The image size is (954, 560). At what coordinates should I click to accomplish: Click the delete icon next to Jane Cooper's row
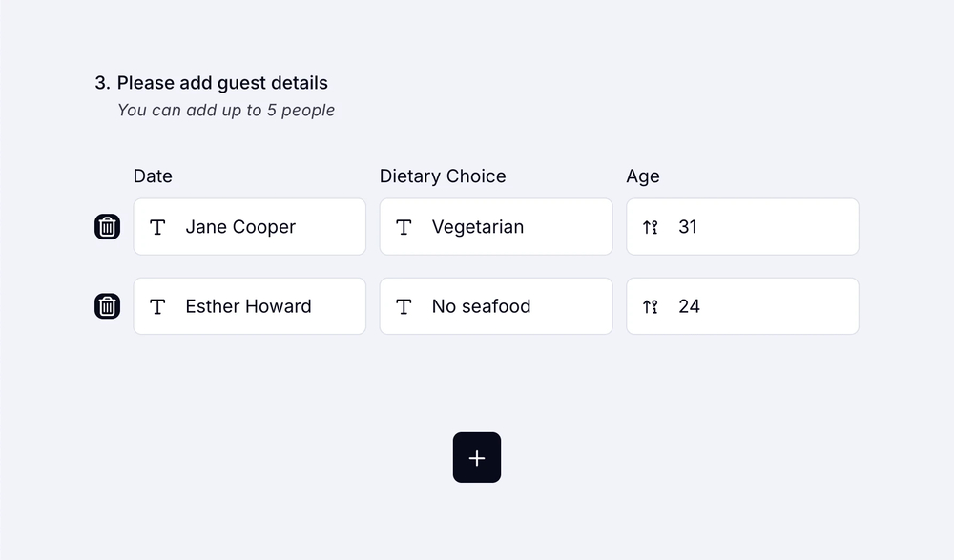(107, 226)
